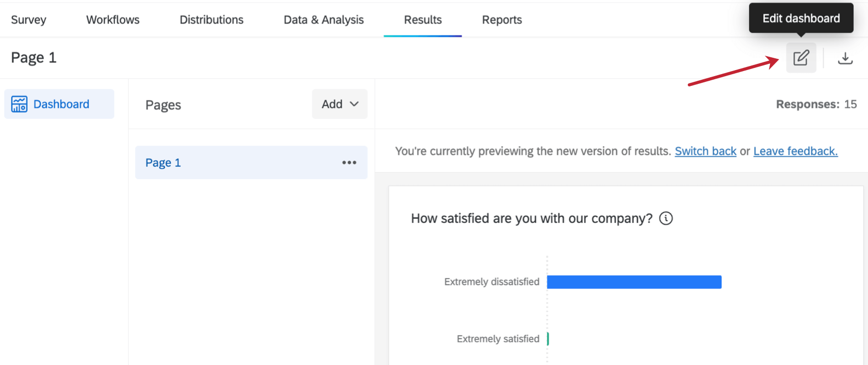This screenshot has height=365, width=868.
Task: Switch to the Survey tab
Action: tap(29, 20)
